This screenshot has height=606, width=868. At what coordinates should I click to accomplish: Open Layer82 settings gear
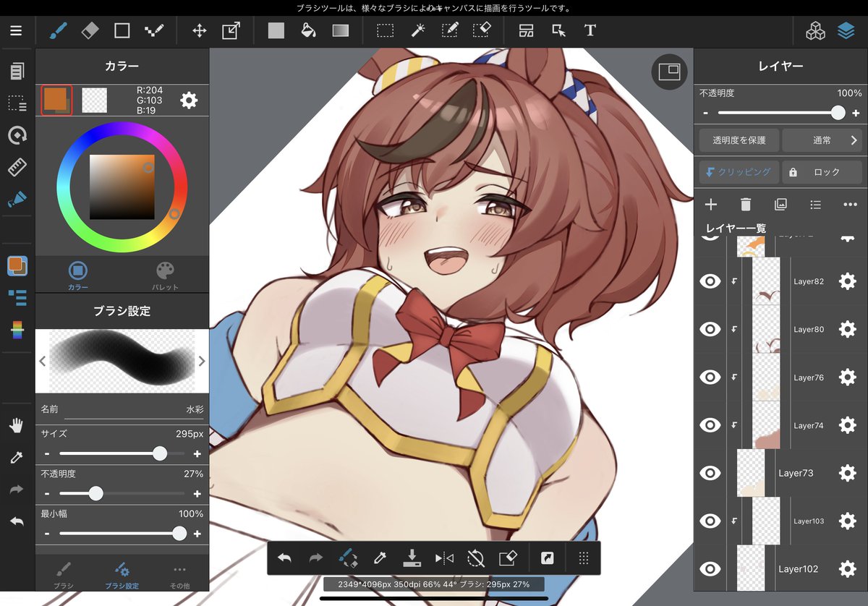[x=847, y=281]
